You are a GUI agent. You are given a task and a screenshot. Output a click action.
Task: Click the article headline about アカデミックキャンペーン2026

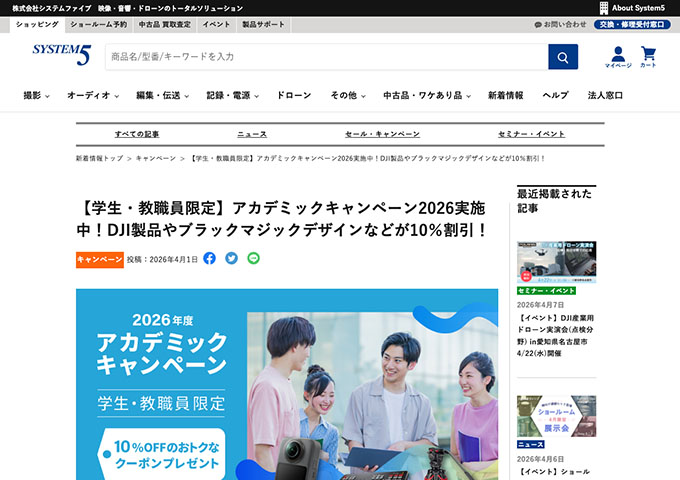coord(282,219)
